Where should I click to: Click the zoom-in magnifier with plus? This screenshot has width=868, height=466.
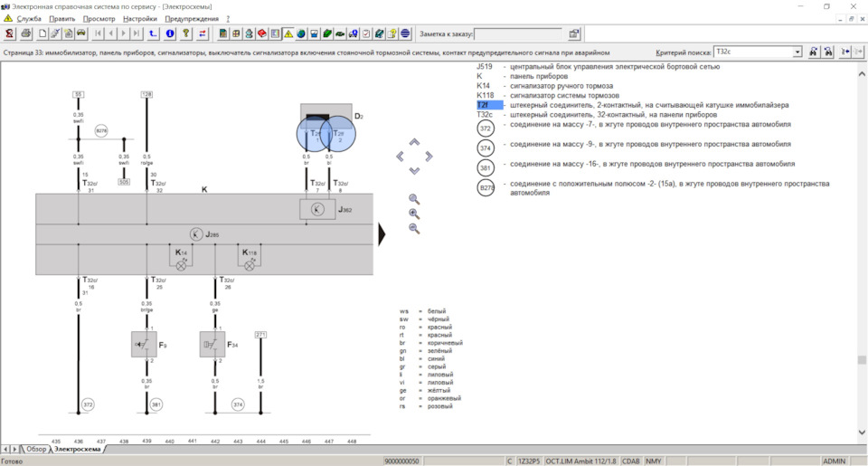point(414,214)
